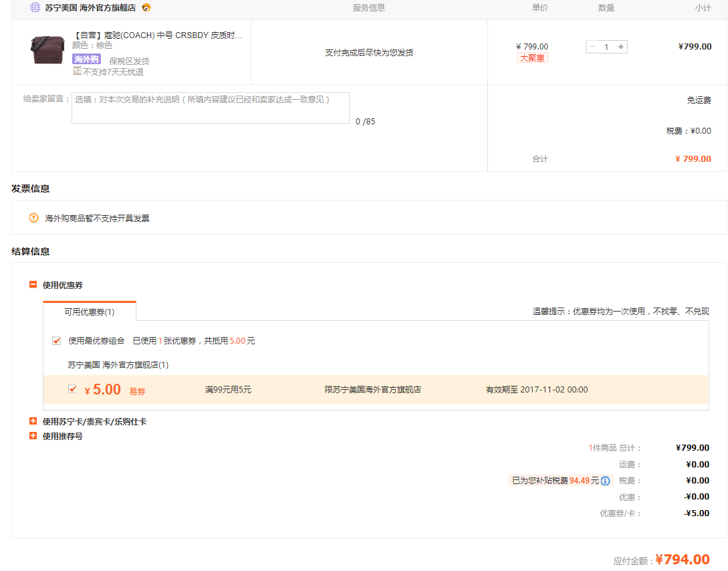This screenshot has width=728, height=571.
Task: Toggle the 使用最优券组合 checkbox
Action: 57,341
